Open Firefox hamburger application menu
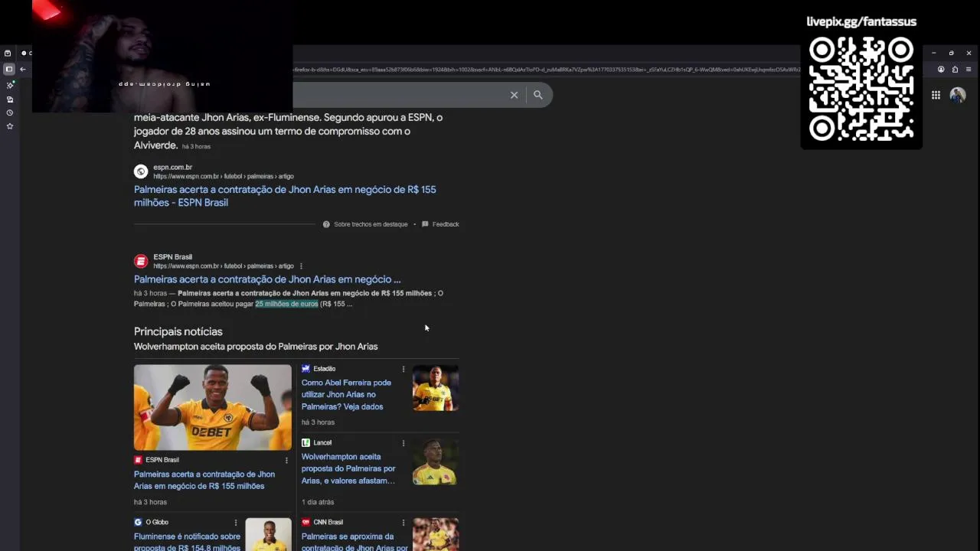 point(969,69)
